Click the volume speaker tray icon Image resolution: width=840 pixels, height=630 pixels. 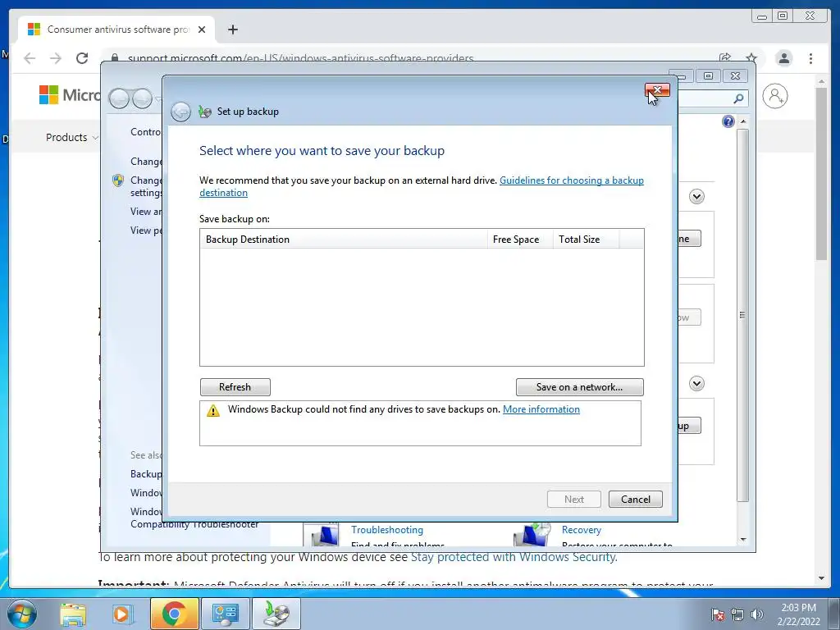coord(757,614)
